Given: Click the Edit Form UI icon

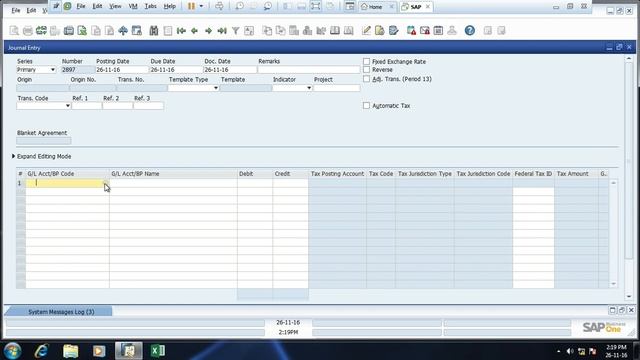Looking at the screenshot, I should [393, 31].
